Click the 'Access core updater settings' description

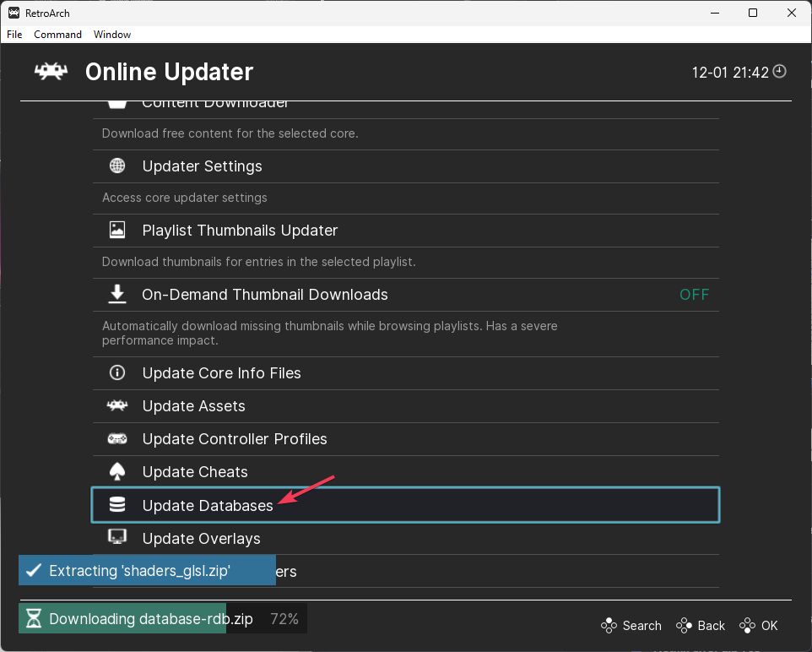[x=184, y=198]
